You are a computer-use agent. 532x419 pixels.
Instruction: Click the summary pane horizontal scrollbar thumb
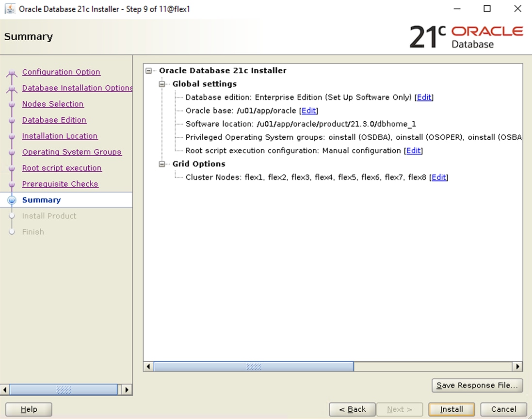tap(254, 367)
